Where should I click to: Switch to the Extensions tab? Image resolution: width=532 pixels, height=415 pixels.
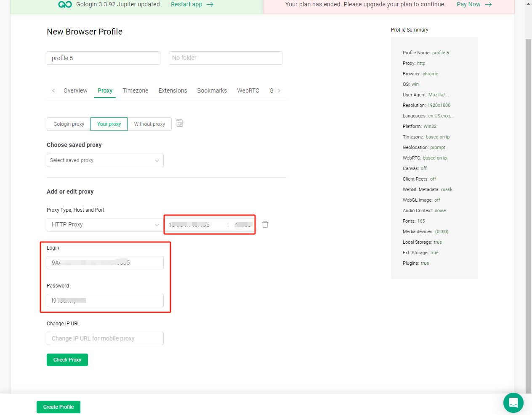coord(173,90)
